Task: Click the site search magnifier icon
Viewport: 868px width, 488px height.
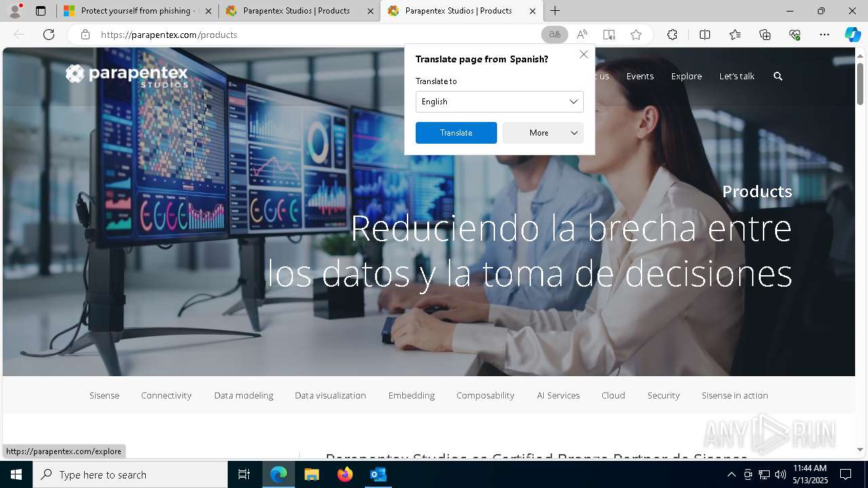Action: 778,76
